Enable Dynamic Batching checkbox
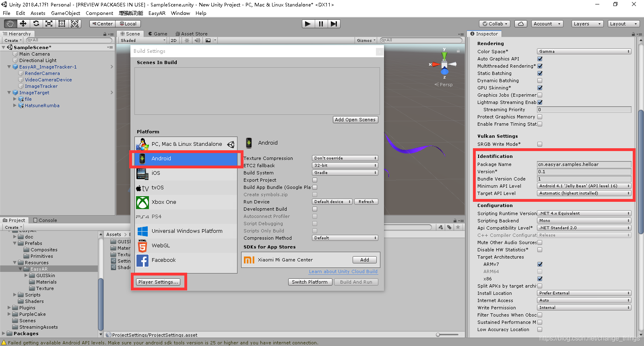The image size is (644, 346). coord(540,81)
